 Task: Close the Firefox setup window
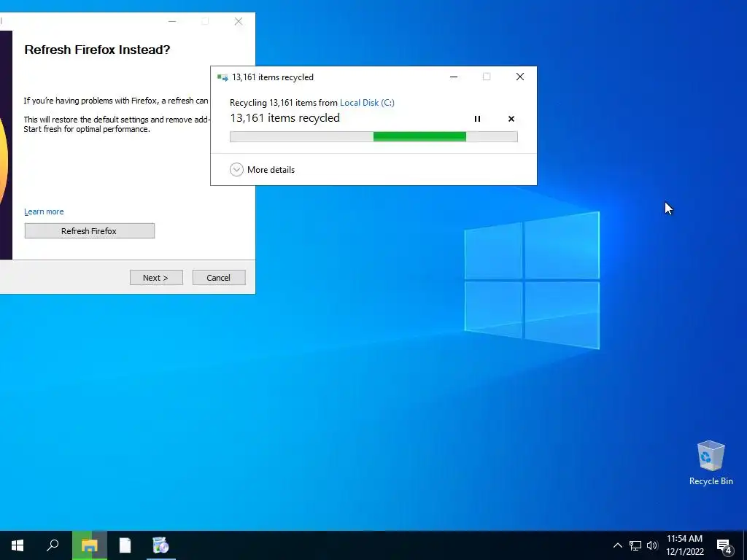point(239,21)
